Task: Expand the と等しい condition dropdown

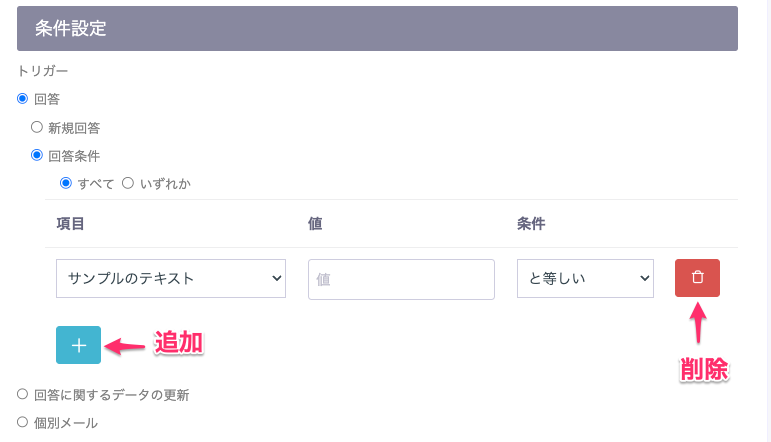Action: 585,279
